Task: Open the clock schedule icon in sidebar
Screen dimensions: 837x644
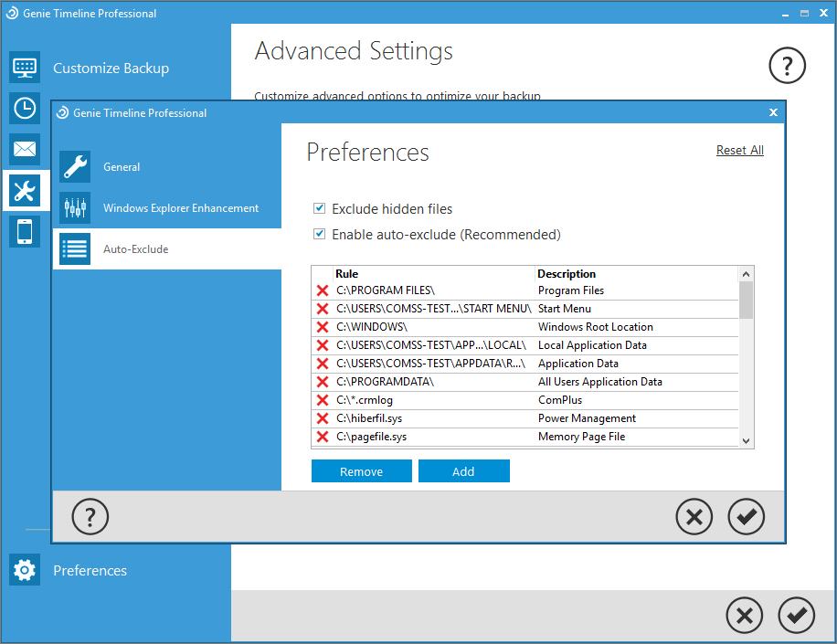Action: coord(25,108)
